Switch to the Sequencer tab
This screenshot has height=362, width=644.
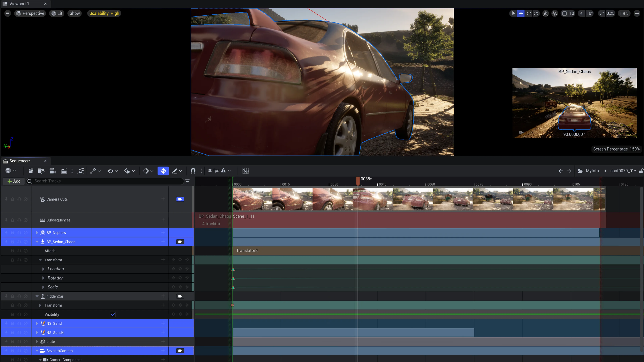(20, 161)
